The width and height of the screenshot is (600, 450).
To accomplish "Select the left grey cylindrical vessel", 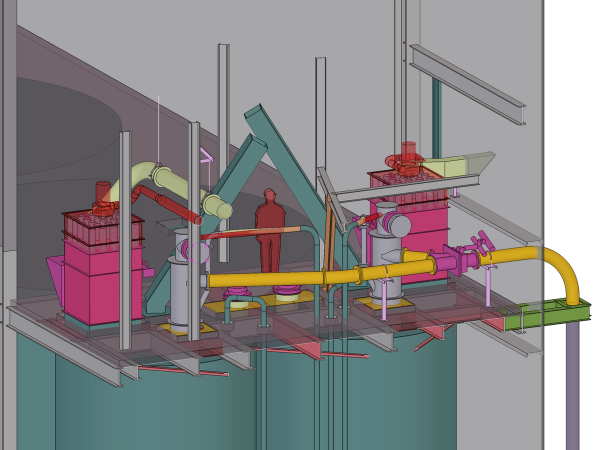I will pyautogui.click(x=184, y=279).
